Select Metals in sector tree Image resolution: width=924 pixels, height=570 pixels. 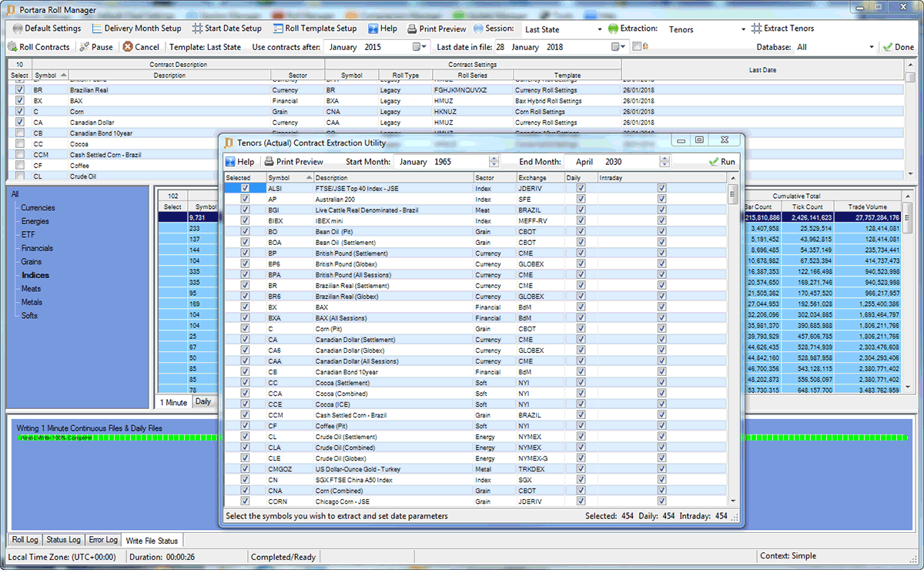[x=32, y=302]
